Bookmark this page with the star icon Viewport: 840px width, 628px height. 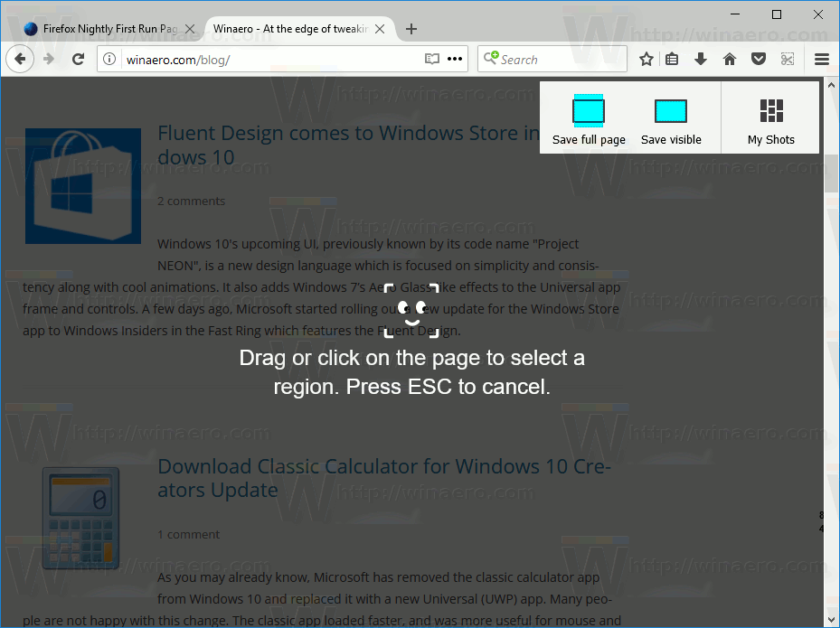(647, 58)
